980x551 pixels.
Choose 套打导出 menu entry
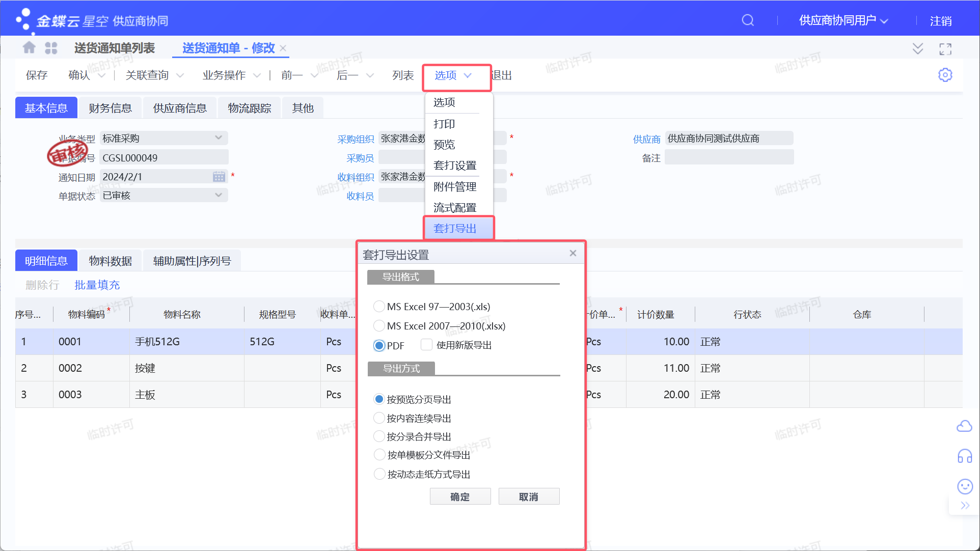click(458, 228)
